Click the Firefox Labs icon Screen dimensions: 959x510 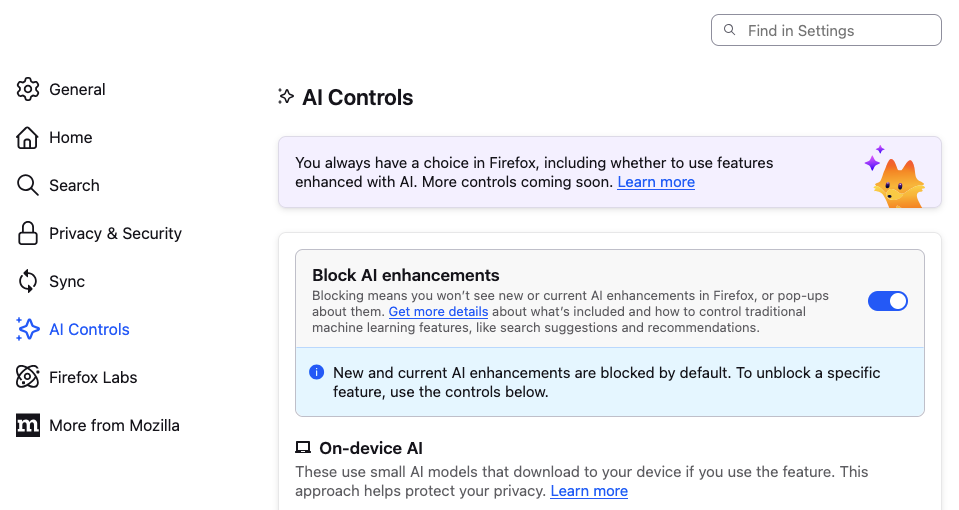point(28,377)
